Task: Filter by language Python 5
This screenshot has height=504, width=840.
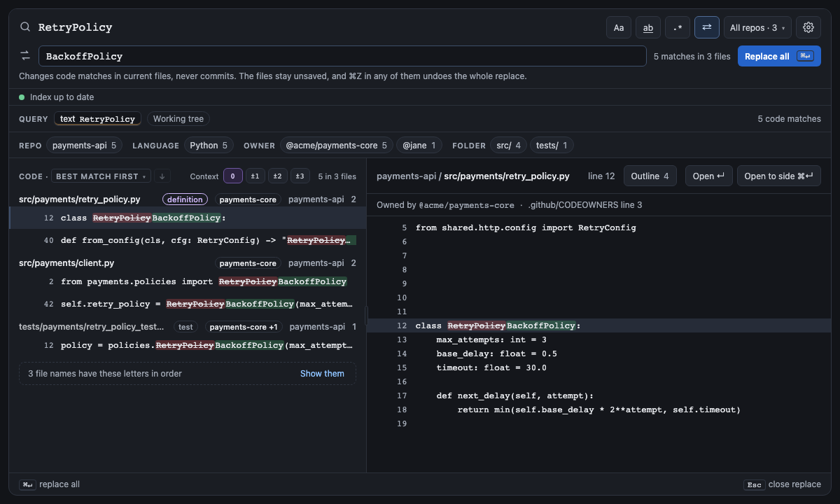Action: tap(209, 146)
